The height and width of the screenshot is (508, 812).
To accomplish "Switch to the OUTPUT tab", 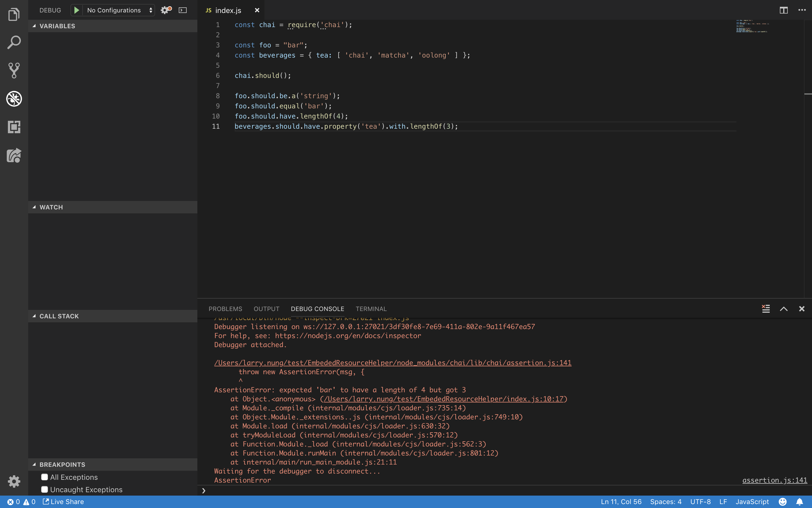I will 266,308.
